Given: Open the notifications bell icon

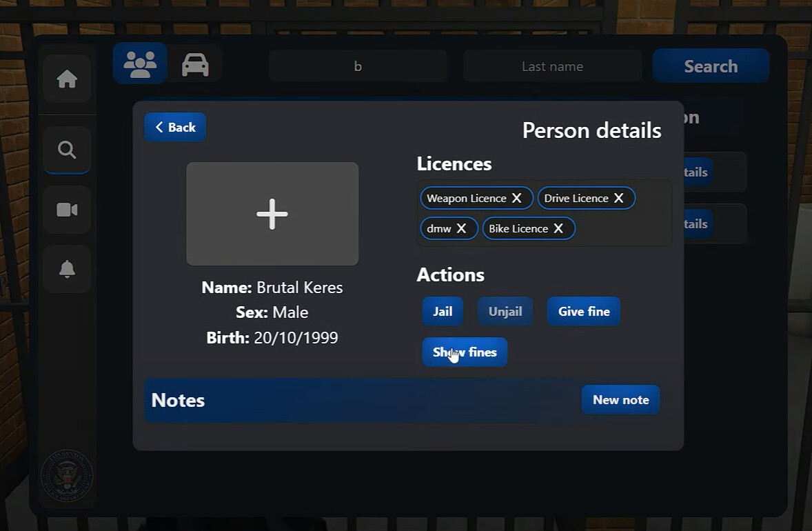Looking at the screenshot, I should pos(67,269).
